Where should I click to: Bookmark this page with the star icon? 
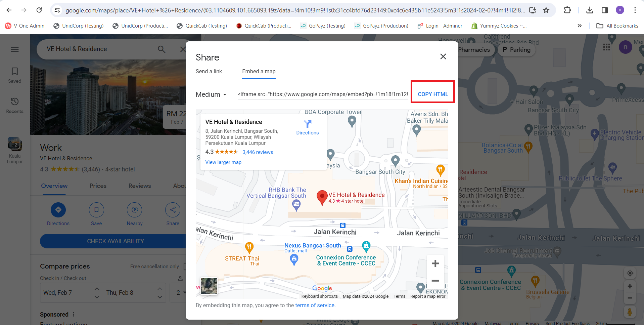pos(546,10)
